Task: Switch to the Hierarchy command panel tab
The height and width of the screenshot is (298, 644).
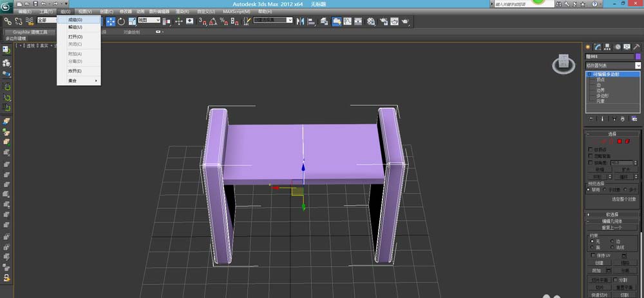Action: [x=607, y=47]
